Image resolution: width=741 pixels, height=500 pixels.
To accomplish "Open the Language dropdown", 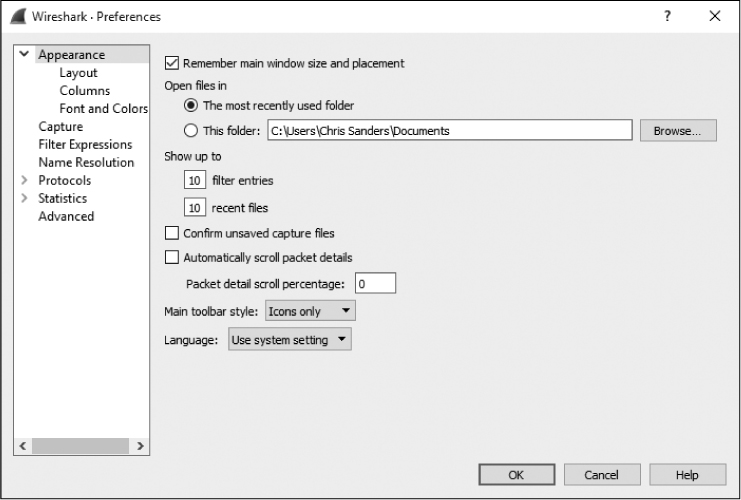I will click(x=290, y=339).
